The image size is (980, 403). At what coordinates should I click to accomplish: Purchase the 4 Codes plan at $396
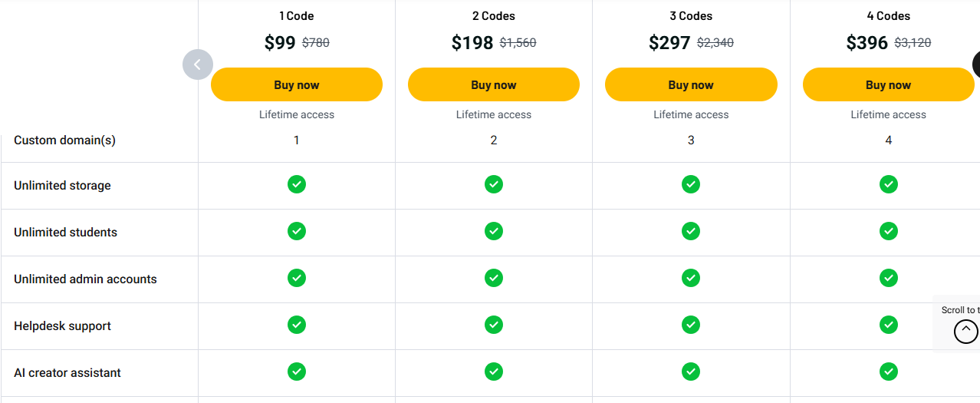click(888, 84)
